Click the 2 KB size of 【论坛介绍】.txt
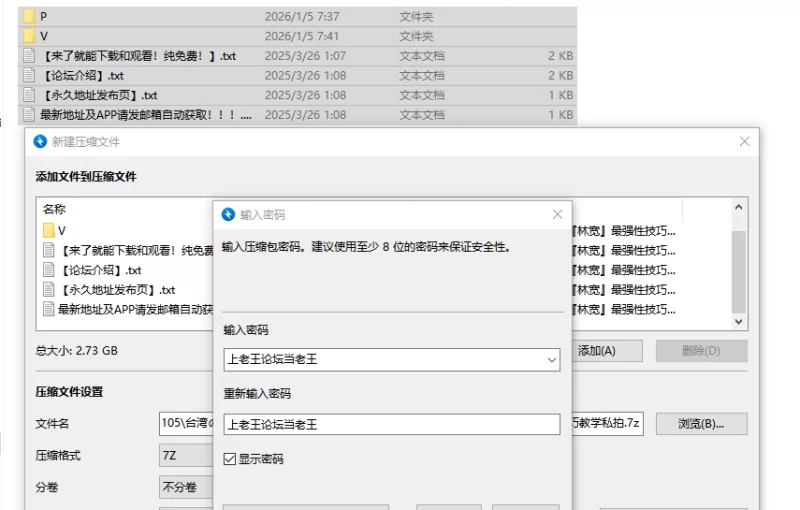The height and width of the screenshot is (510, 800). click(x=561, y=75)
